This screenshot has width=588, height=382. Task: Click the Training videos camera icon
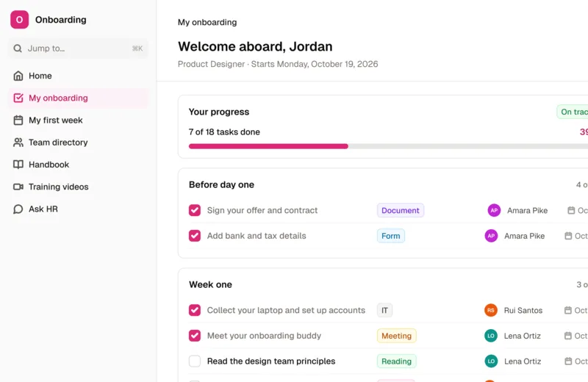click(18, 187)
